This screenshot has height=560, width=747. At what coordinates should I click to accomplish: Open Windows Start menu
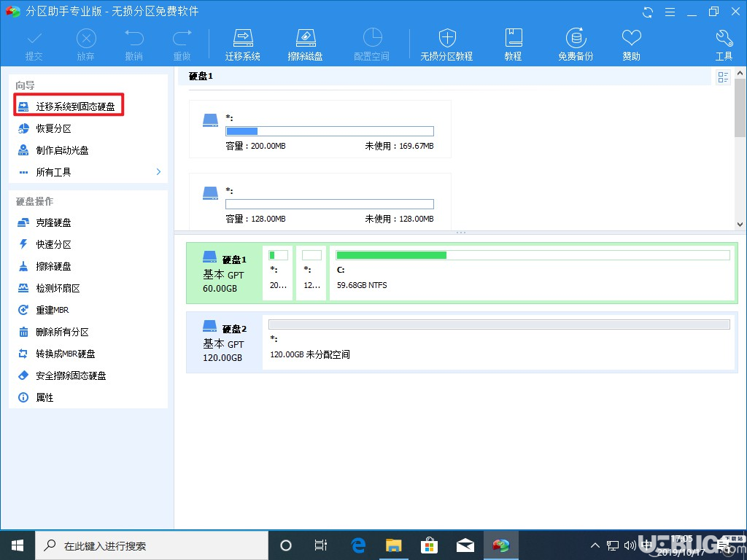tap(18, 545)
